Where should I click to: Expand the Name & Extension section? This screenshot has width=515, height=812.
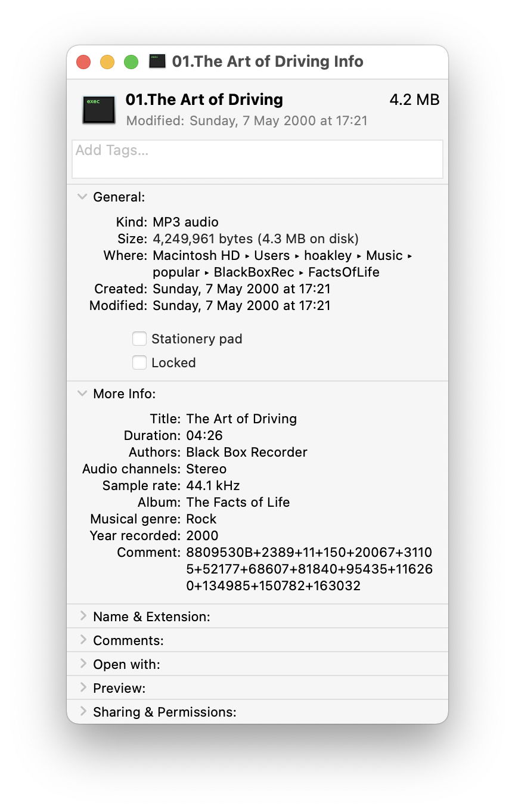[83, 616]
